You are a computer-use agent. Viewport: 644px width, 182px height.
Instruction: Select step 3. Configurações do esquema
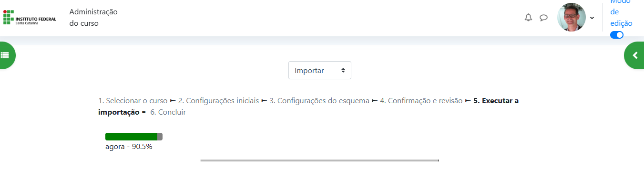[319, 101]
